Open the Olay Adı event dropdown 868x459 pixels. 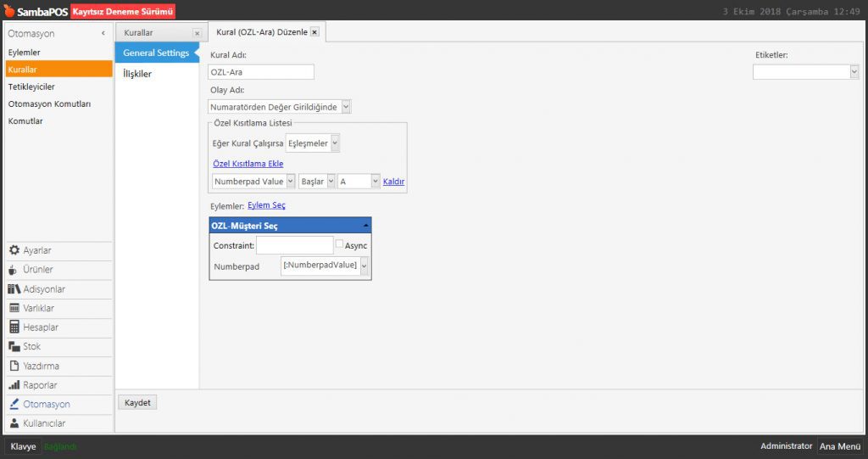click(346, 107)
